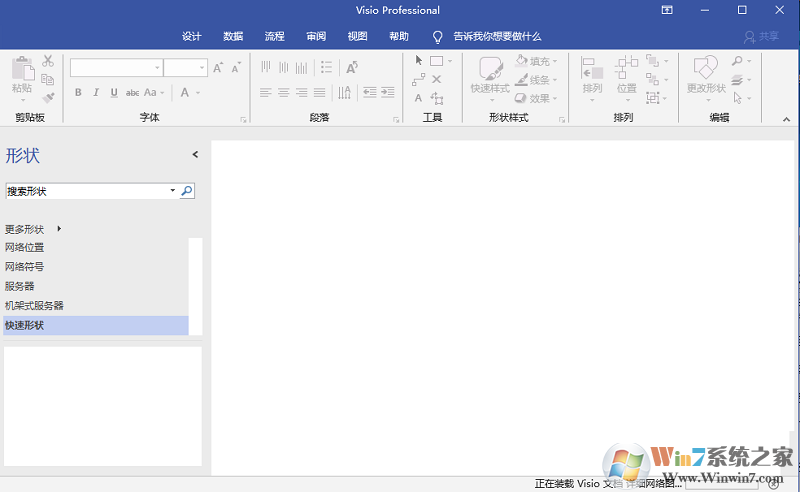This screenshot has width=800, height=492.
Task: Open the font name dropdown
Action: click(157, 68)
